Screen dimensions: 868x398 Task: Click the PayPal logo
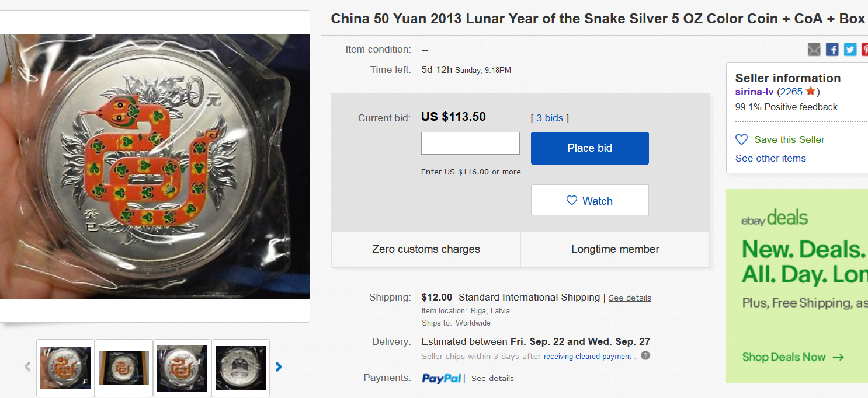pyautogui.click(x=442, y=378)
